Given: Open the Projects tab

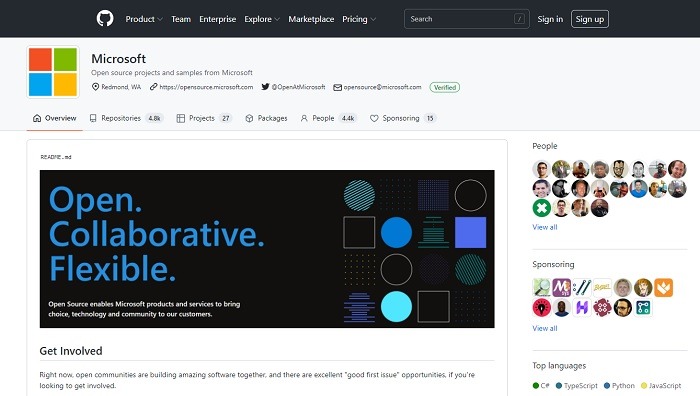Looking at the screenshot, I should 204,118.
